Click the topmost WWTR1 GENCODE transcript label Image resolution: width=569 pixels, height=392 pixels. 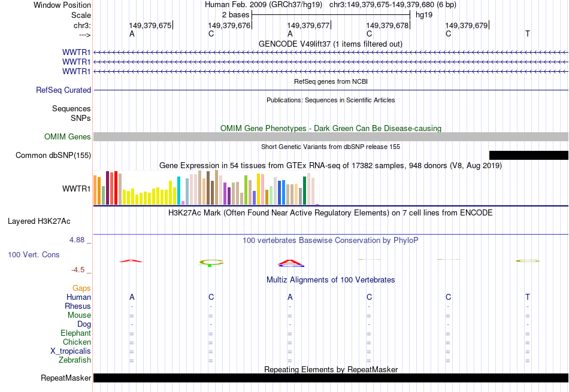[x=76, y=52]
